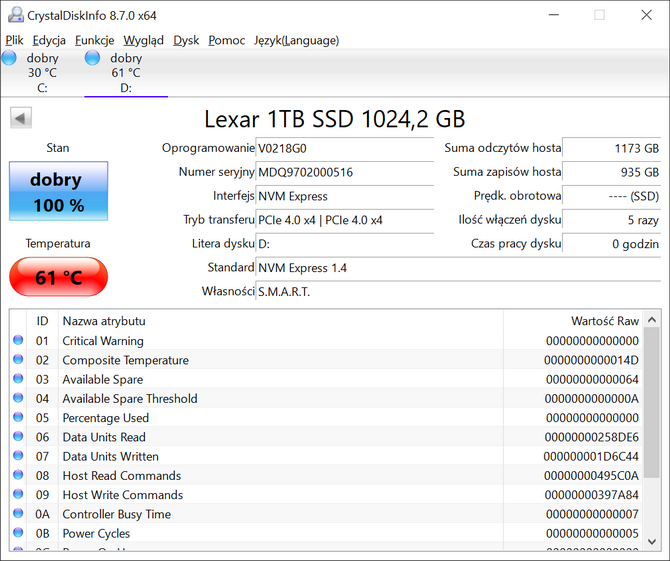This screenshot has width=670, height=561.
Task: Click the Tryb transferu PCIe 4.0 x4 field
Action: 344,220
